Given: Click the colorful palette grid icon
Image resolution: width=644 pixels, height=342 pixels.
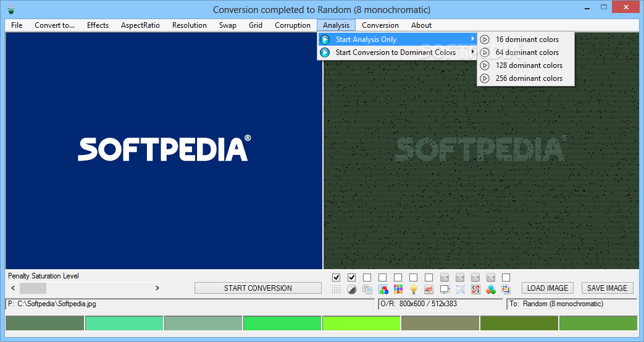Looking at the screenshot, I should click(398, 290).
